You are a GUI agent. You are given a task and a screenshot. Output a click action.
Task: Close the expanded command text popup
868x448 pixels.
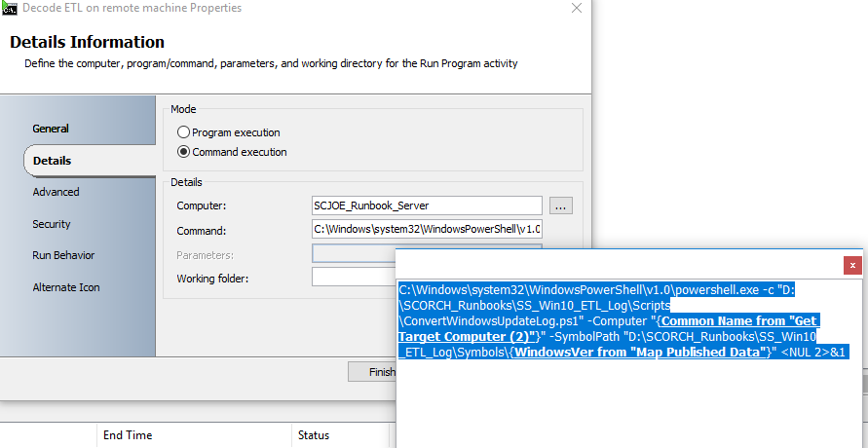click(852, 266)
